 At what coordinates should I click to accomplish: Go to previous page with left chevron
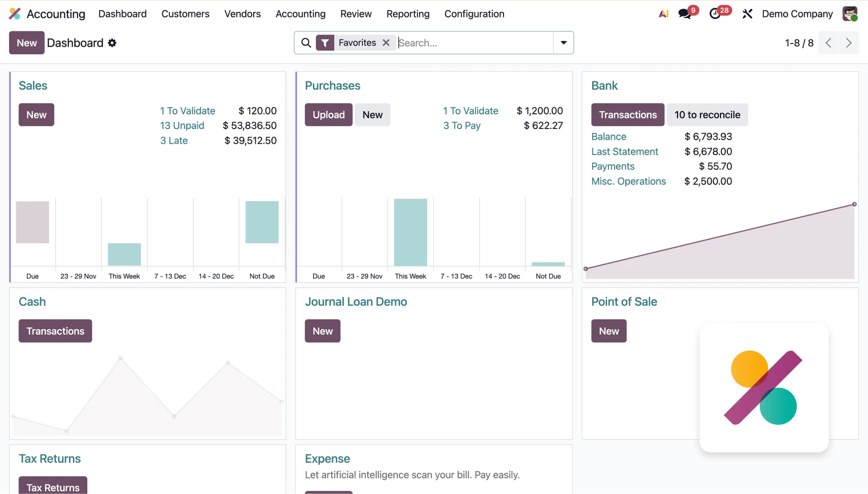(828, 43)
